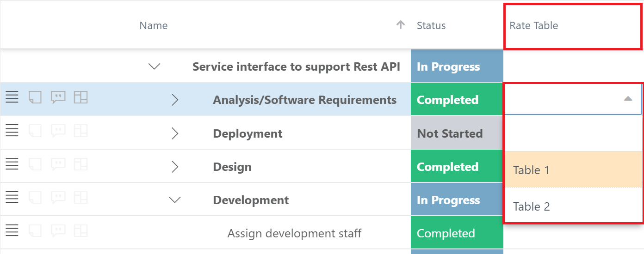
Task: Open the row menu icon for Design
Action: [x=12, y=164]
